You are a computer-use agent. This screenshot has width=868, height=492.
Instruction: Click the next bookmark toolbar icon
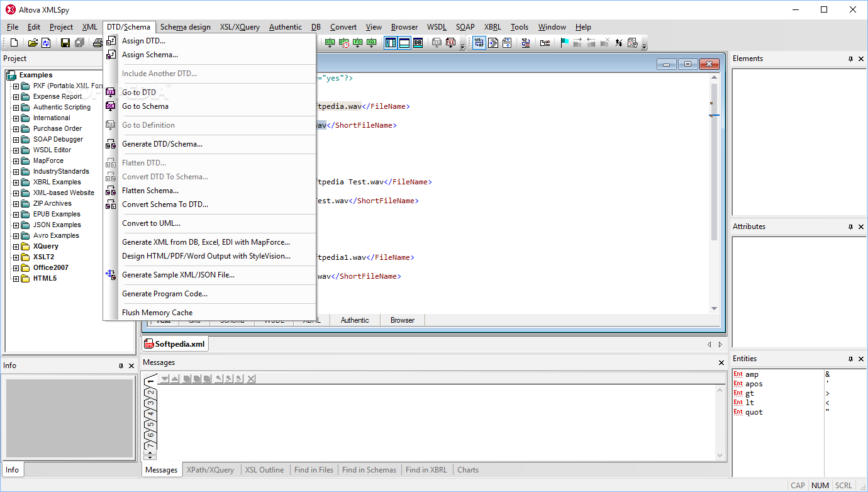click(577, 43)
